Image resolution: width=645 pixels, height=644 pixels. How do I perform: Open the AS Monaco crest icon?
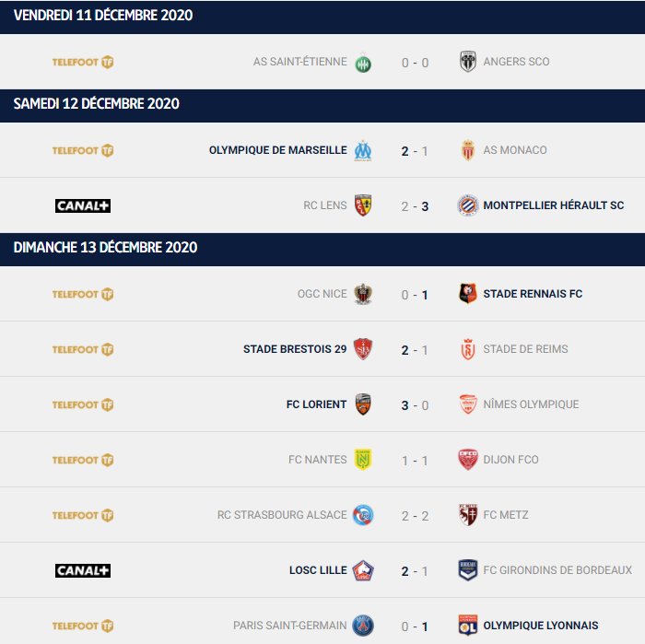pos(468,150)
